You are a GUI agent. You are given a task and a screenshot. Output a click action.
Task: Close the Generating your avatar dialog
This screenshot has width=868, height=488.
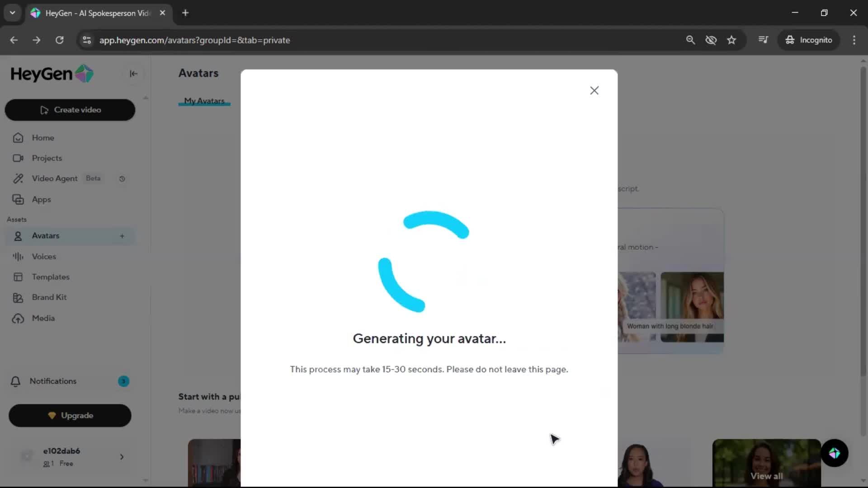(x=594, y=90)
